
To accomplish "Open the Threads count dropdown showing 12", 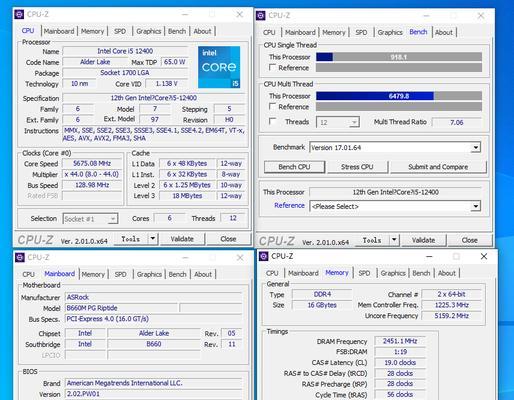I will (x=338, y=122).
